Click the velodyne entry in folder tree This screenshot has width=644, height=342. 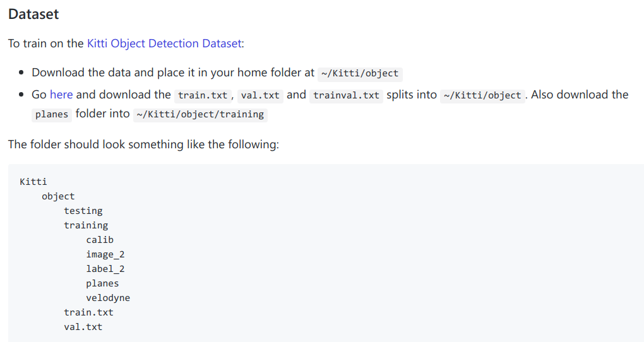[x=108, y=298]
